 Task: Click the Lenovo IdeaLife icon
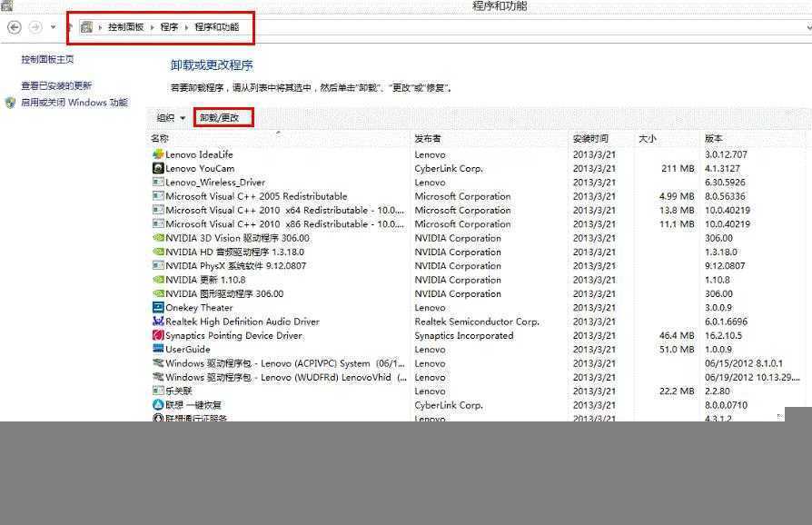click(x=158, y=154)
